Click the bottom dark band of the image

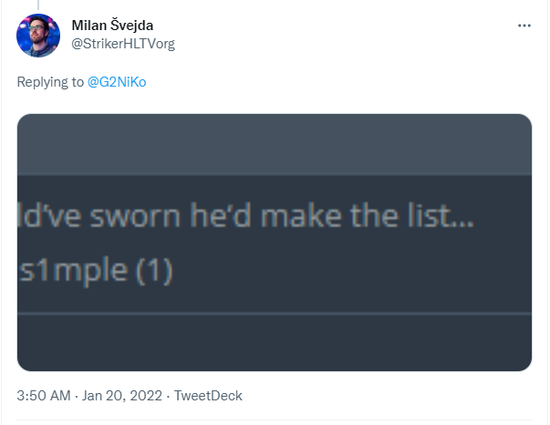[x=274, y=343]
